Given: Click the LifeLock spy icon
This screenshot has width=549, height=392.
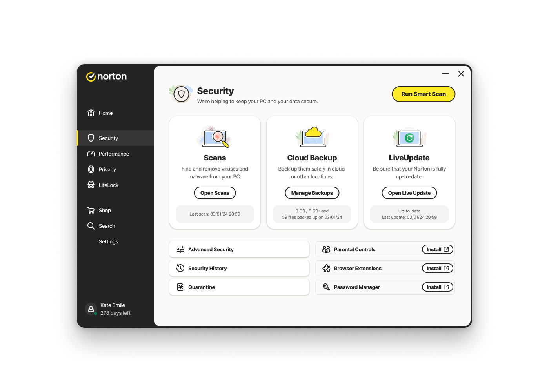Looking at the screenshot, I should pyautogui.click(x=91, y=185).
